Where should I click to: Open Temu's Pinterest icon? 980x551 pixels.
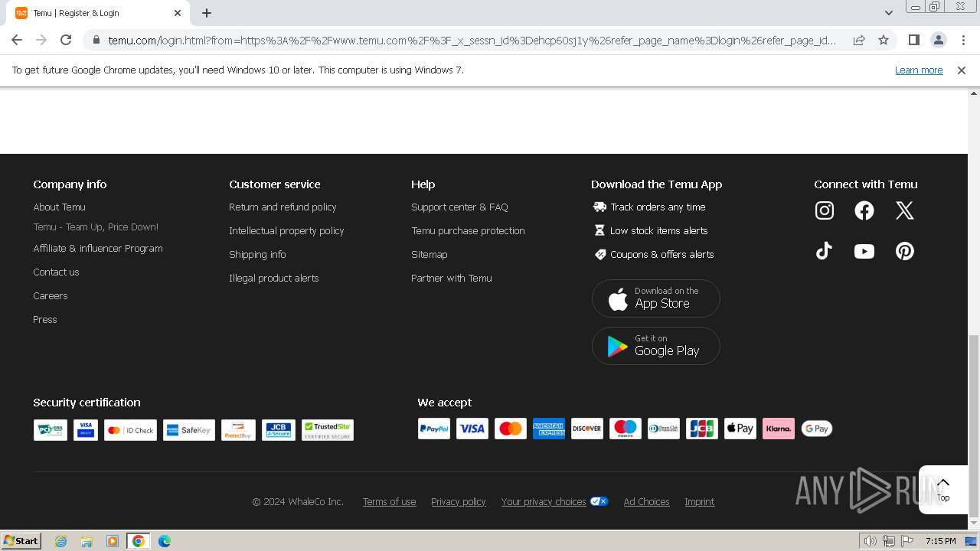point(905,251)
